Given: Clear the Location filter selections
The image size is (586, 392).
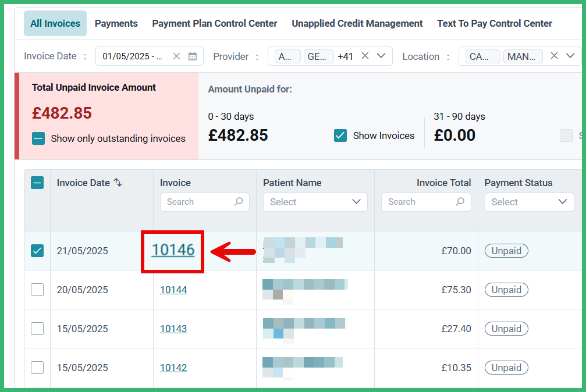Looking at the screenshot, I should [x=553, y=56].
